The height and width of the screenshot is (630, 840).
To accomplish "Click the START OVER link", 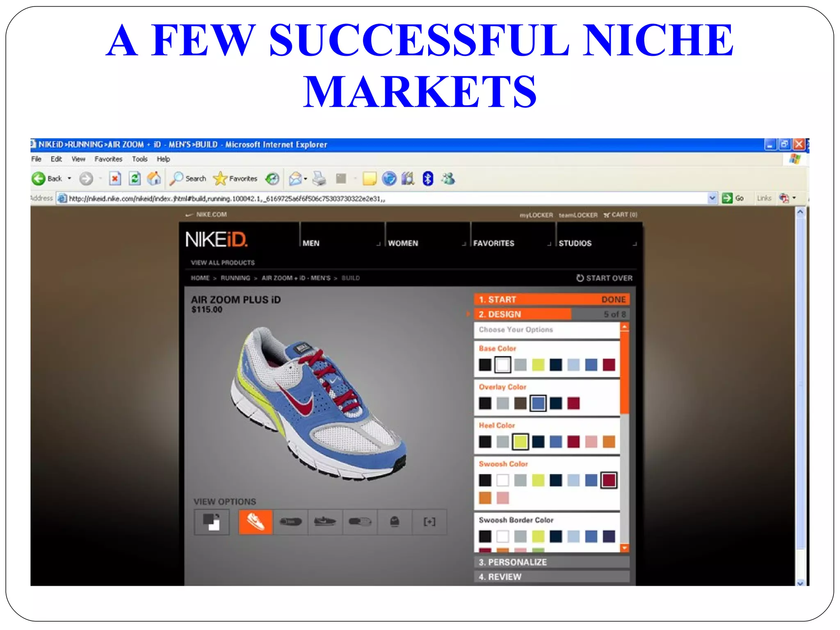I will point(605,278).
